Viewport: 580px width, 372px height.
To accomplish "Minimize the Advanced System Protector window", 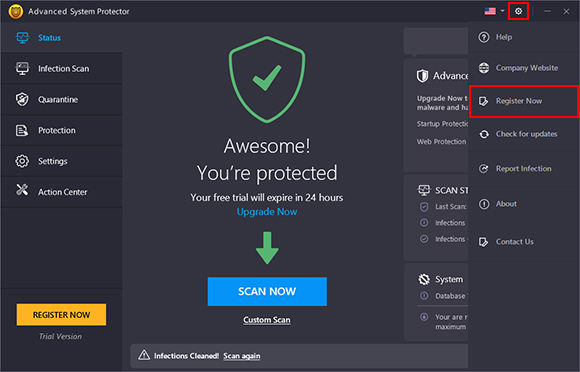I will 547,11.
